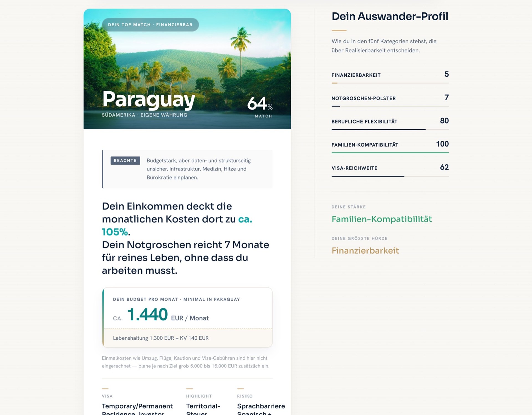This screenshot has height=415, width=532.
Task: Click the 'Territorial-' highlight text
Action: click(x=203, y=406)
